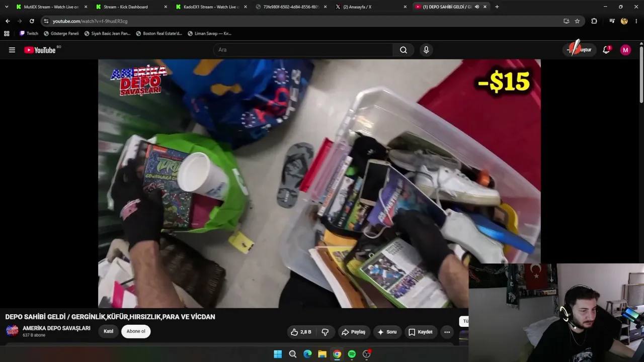
Task: Open the Liman Savaşı bookmark
Action: tap(209, 34)
